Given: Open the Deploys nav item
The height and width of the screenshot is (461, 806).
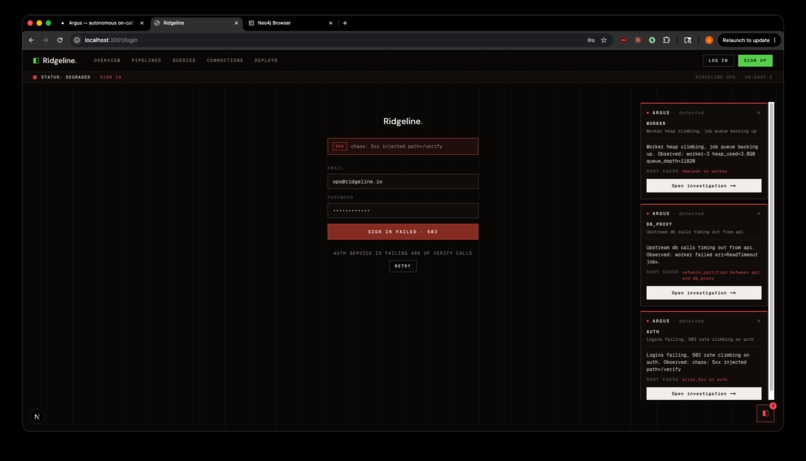Looking at the screenshot, I should tap(266, 61).
